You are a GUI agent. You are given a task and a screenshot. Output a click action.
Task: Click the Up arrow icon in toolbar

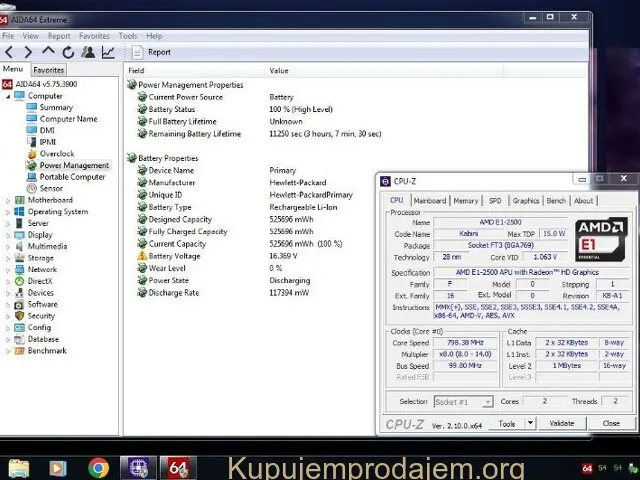pos(48,52)
